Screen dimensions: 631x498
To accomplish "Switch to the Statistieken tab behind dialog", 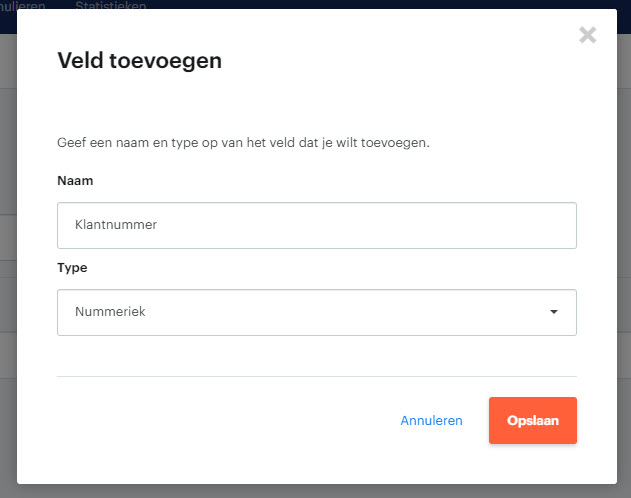I will 111,5.
